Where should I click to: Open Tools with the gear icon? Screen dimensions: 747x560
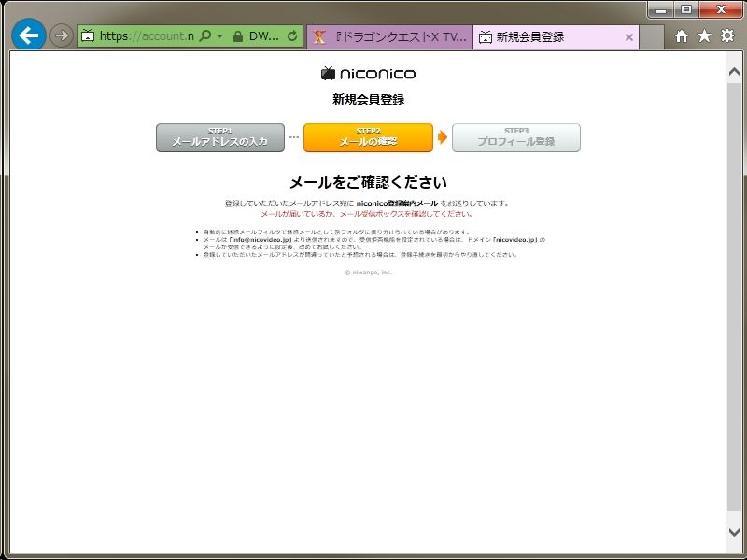pyautogui.click(x=727, y=35)
